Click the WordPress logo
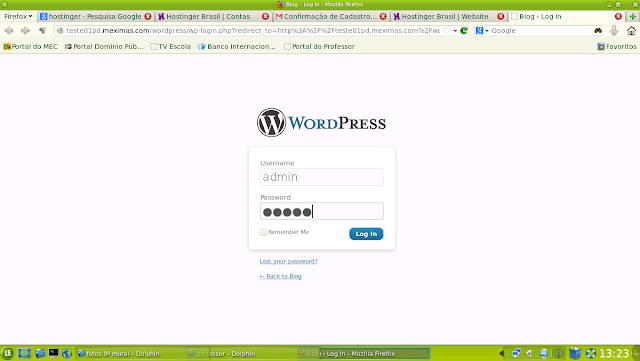The image size is (640, 361). pos(322,123)
